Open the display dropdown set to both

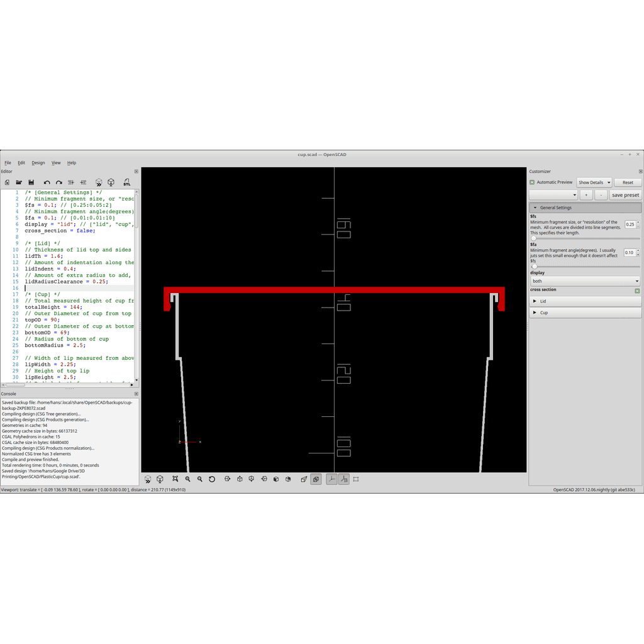(x=585, y=281)
